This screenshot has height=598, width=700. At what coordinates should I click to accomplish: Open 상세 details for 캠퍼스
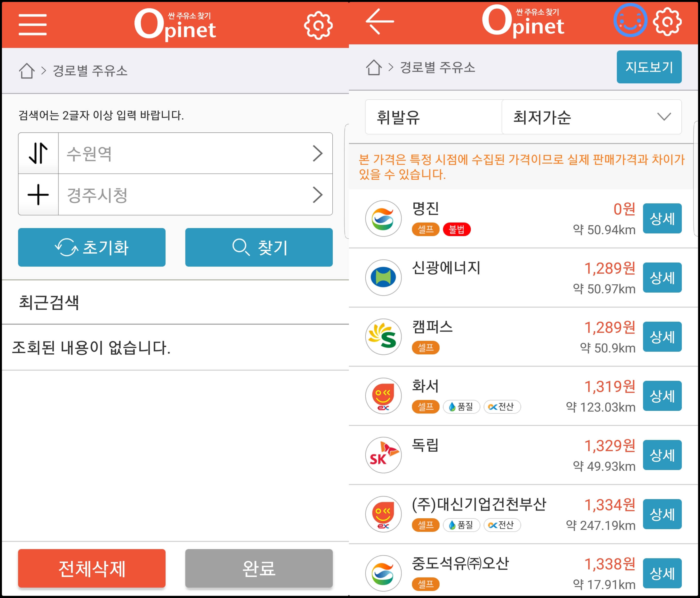click(662, 337)
